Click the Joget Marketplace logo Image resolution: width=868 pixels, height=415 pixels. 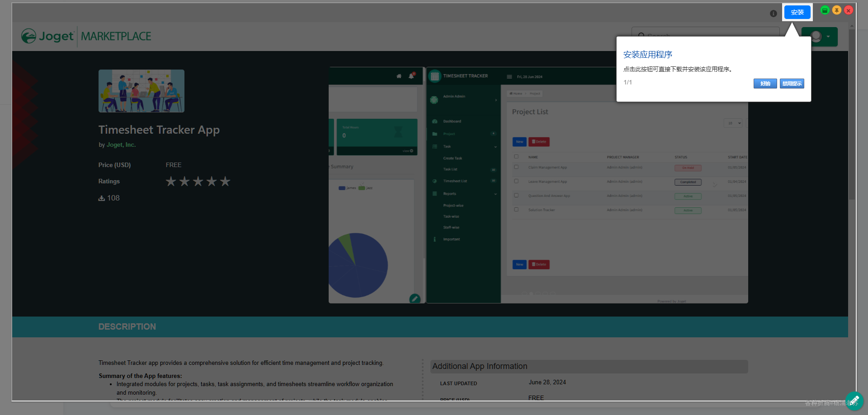coord(86,36)
